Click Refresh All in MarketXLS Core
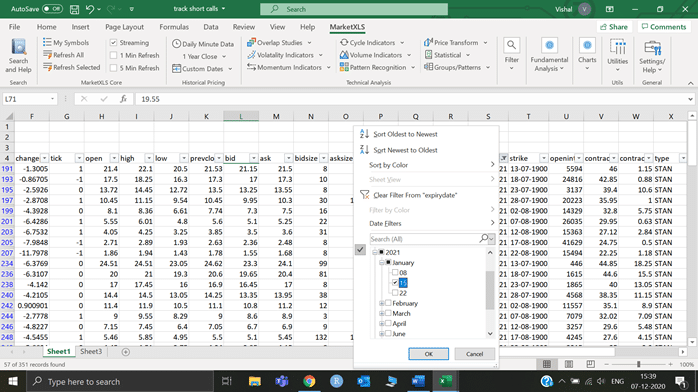698x392 pixels. pos(63,55)
